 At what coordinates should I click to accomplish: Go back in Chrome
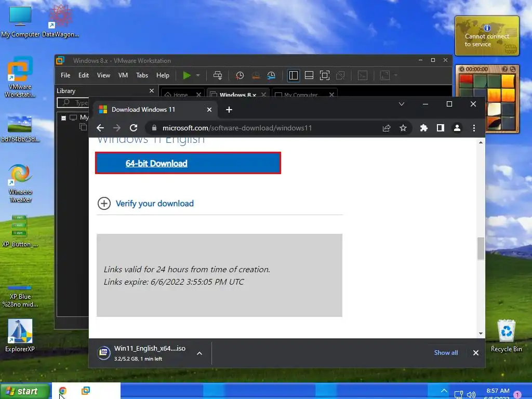pos(100,128)
